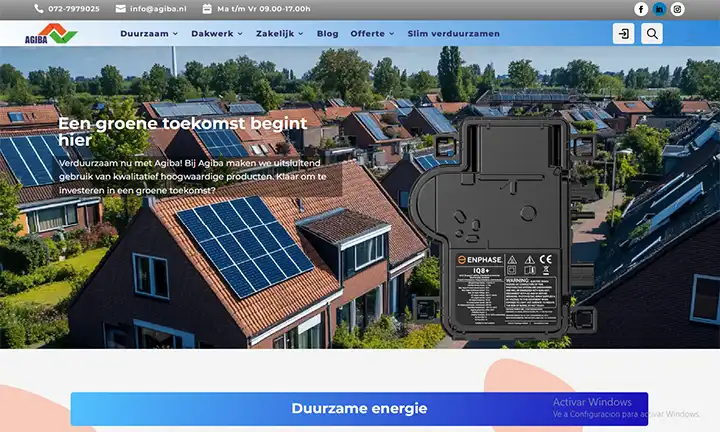Click the calendar icon beside opening hours
The height and width of the screenshot is (432, 720).
(x=207, y=9)
